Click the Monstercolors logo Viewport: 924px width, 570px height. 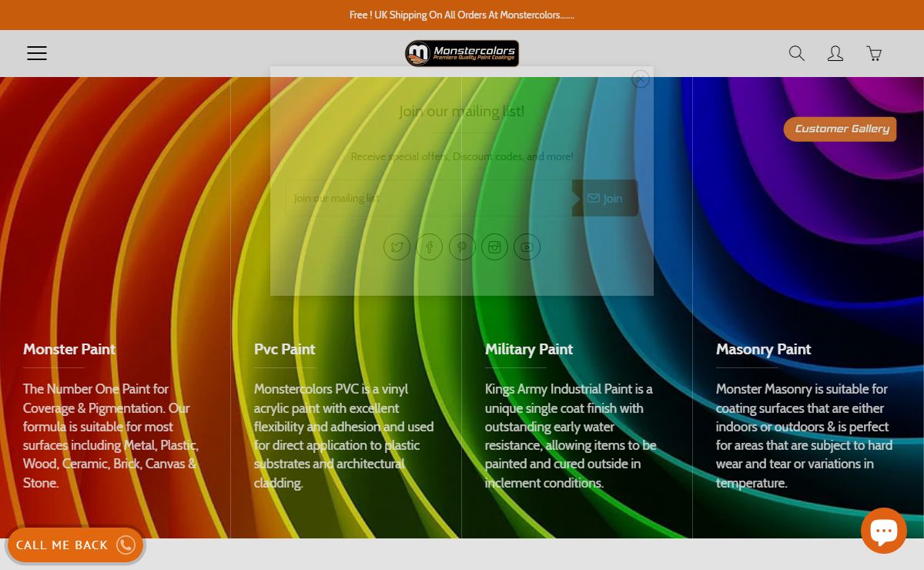click(462, 53)
